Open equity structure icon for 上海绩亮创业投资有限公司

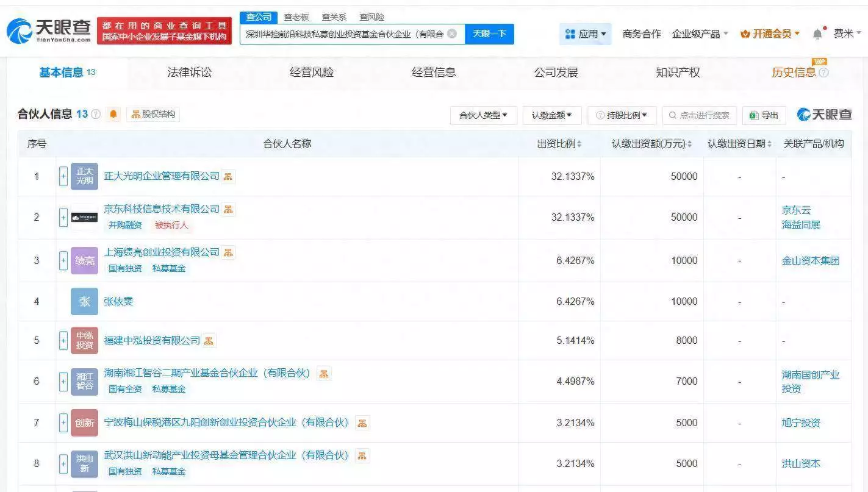tap(228, 252)
